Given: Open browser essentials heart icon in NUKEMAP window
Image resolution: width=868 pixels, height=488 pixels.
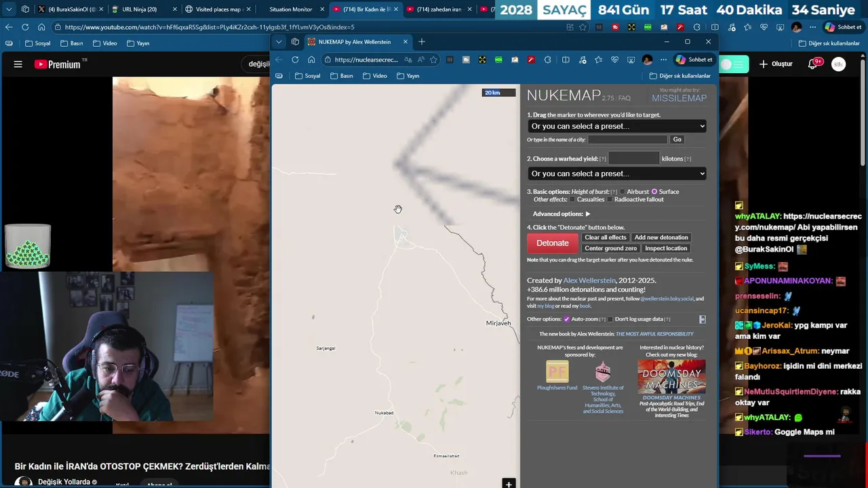Looking at the screenshot, I should [614, 60].
